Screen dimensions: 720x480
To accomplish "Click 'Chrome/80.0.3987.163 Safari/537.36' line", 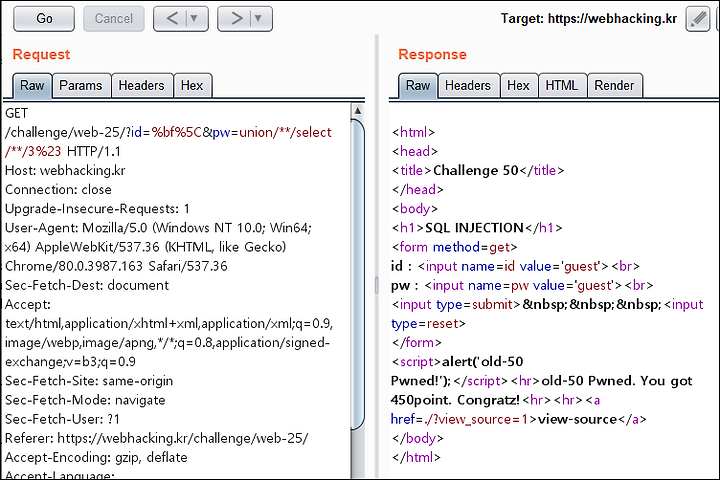I will (116, 266).
